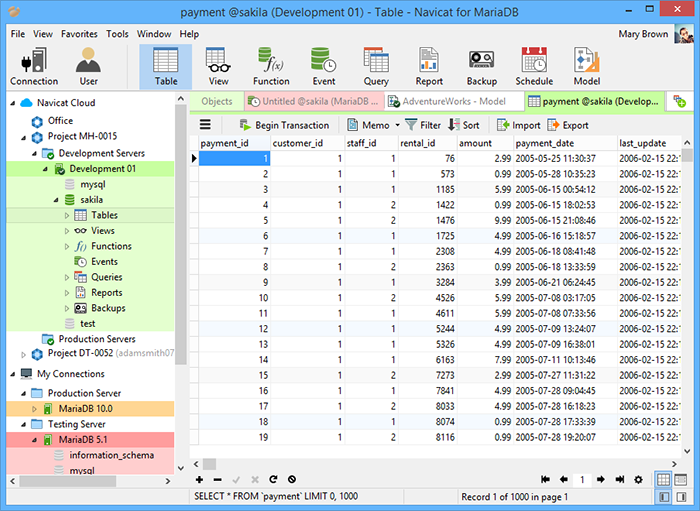
Task: Collapse the Project MH-0015 node
Action: pyautogui.click(x=24, y=137)
